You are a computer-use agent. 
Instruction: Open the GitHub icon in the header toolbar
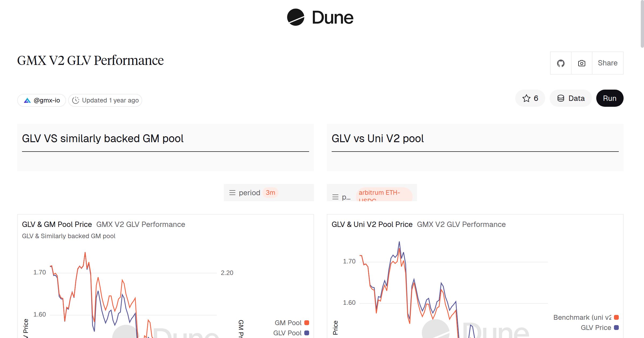(x=561, y=63)
